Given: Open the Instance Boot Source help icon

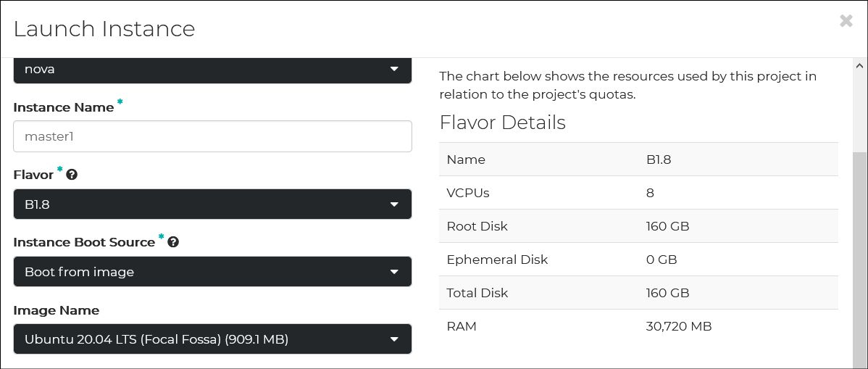Looking at the screenshot, I should pos(172,242).
